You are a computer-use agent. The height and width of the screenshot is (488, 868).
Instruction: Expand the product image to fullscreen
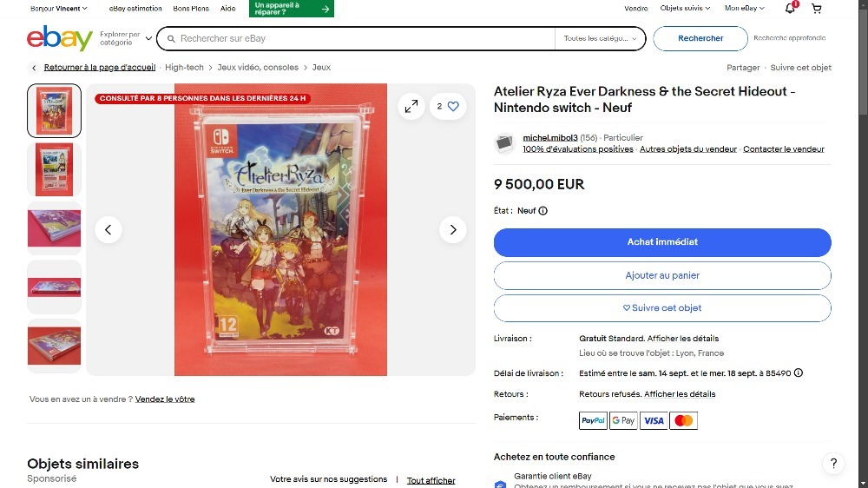pos(411,106)
